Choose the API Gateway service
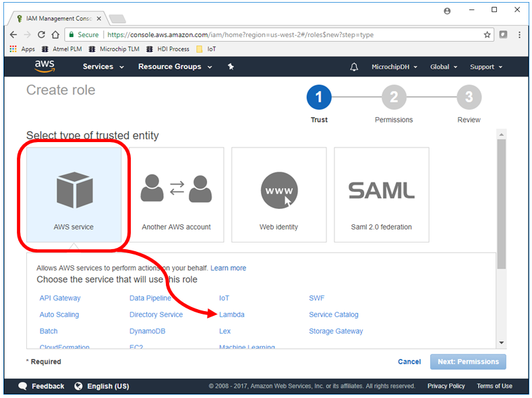 60,298
